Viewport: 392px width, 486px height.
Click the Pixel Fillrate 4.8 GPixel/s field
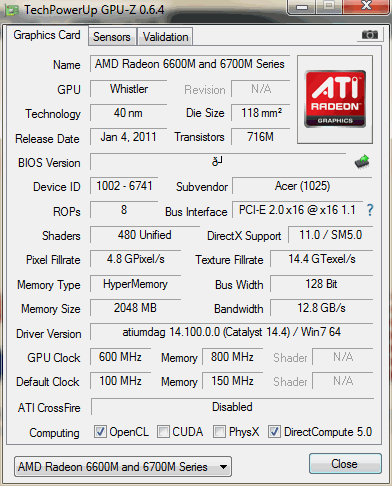tap(135, 259)
